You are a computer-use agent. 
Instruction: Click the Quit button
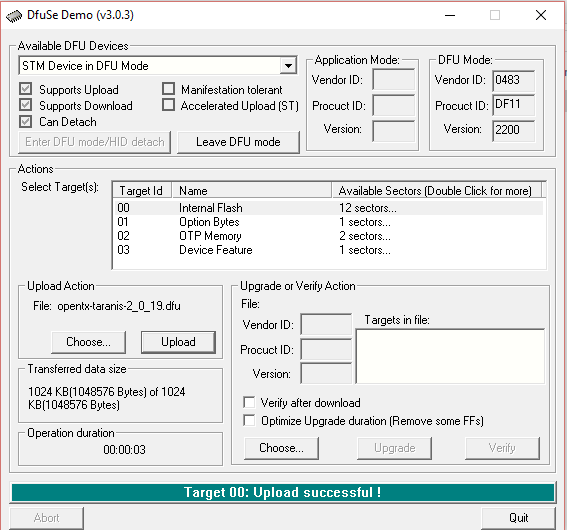tap(518, 518)
